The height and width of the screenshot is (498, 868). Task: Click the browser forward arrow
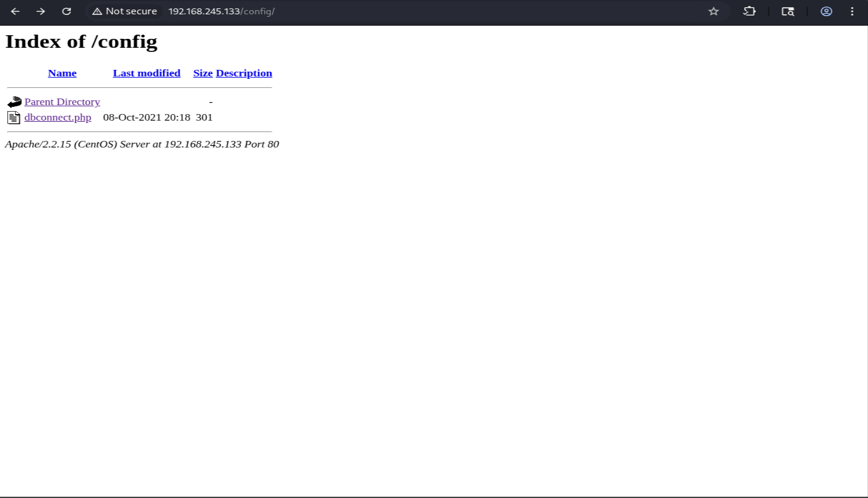point(41,11)
